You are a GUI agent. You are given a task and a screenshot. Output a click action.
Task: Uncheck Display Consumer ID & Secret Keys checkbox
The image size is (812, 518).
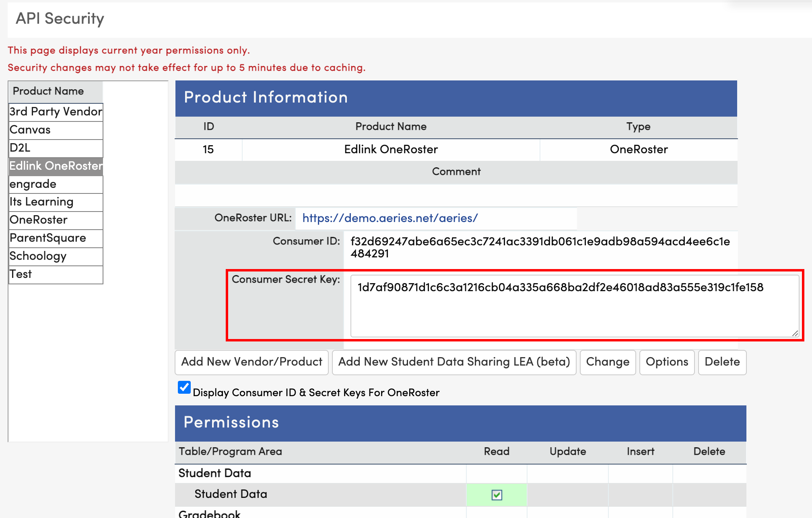click(184, 387)
